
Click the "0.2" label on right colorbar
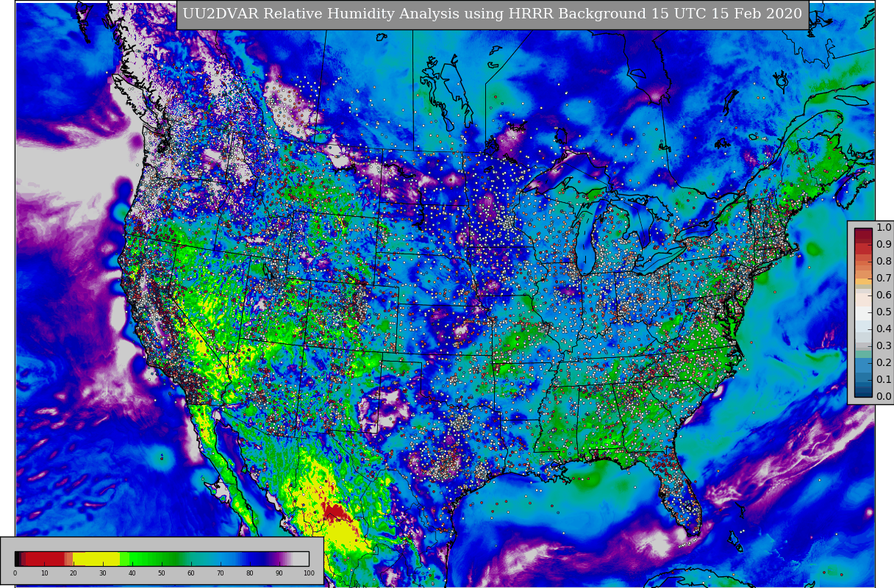pos(884,362)
